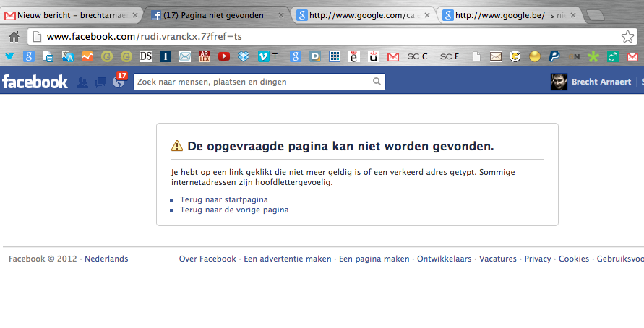
Task: Open Facebook friend requests icon
Action: pos(82,82)
